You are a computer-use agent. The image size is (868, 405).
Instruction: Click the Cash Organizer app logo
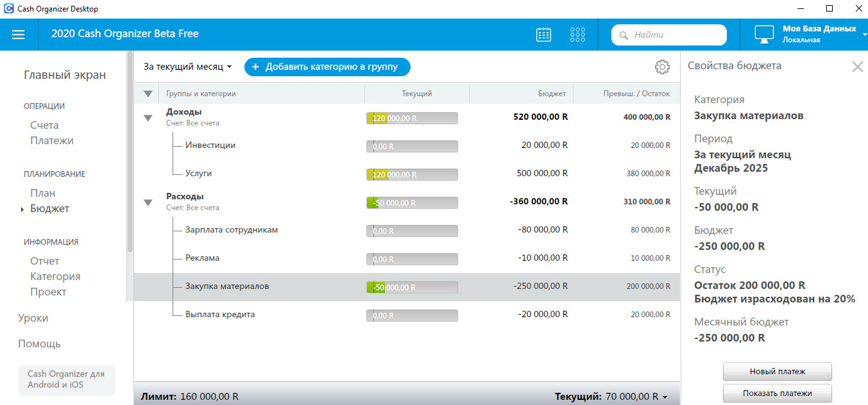pyautogui.click(x=9, y=9)
